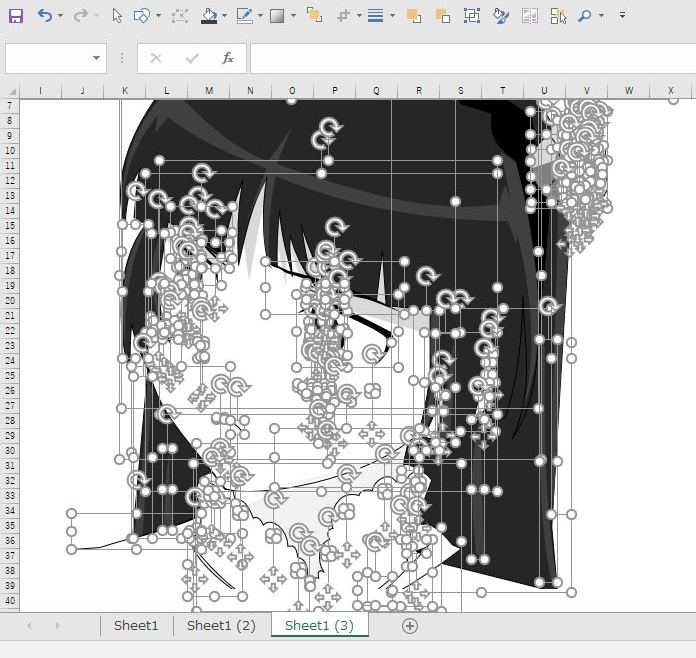
Task: Click the Format Painter brush icon
Action: click(501, 16)
